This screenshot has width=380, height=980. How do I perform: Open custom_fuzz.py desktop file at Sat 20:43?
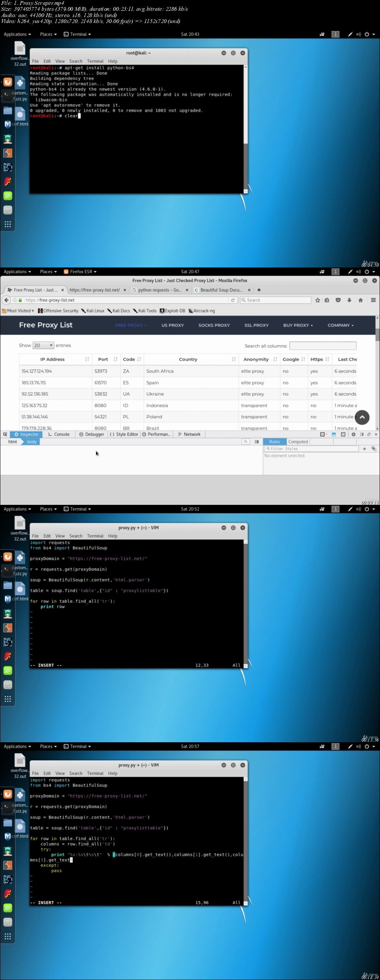[20, 90]
